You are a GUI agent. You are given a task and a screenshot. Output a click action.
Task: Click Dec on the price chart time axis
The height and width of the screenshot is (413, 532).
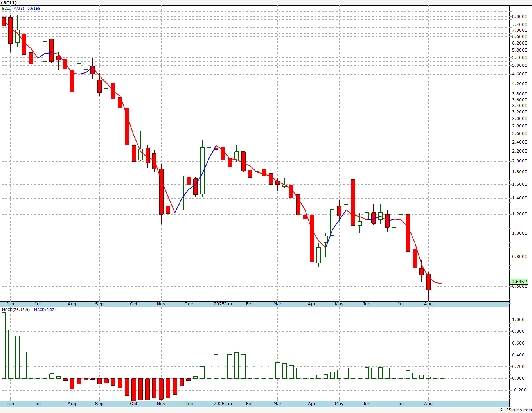pyautogui.click(x=189, y=304)
